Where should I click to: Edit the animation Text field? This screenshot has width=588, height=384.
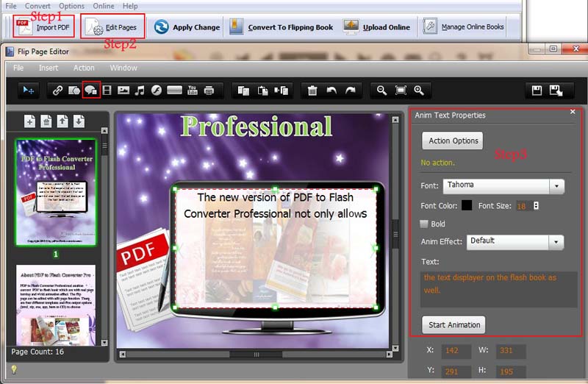pos(498,289)
